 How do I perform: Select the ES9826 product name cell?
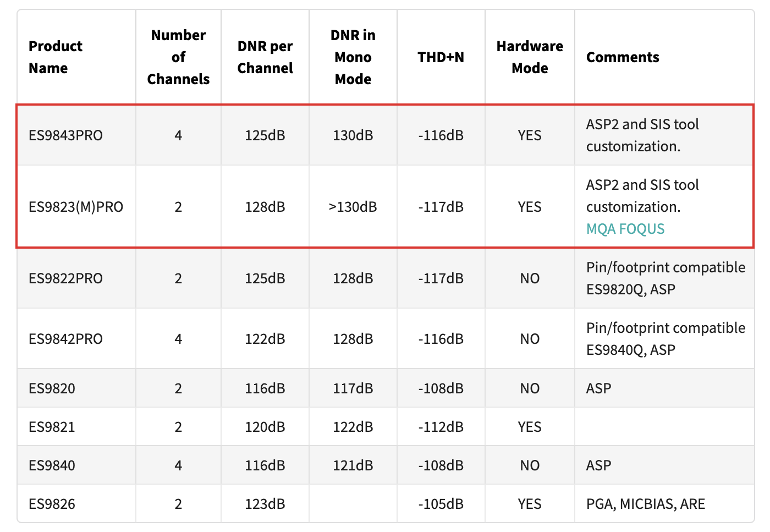pos(52,504)
